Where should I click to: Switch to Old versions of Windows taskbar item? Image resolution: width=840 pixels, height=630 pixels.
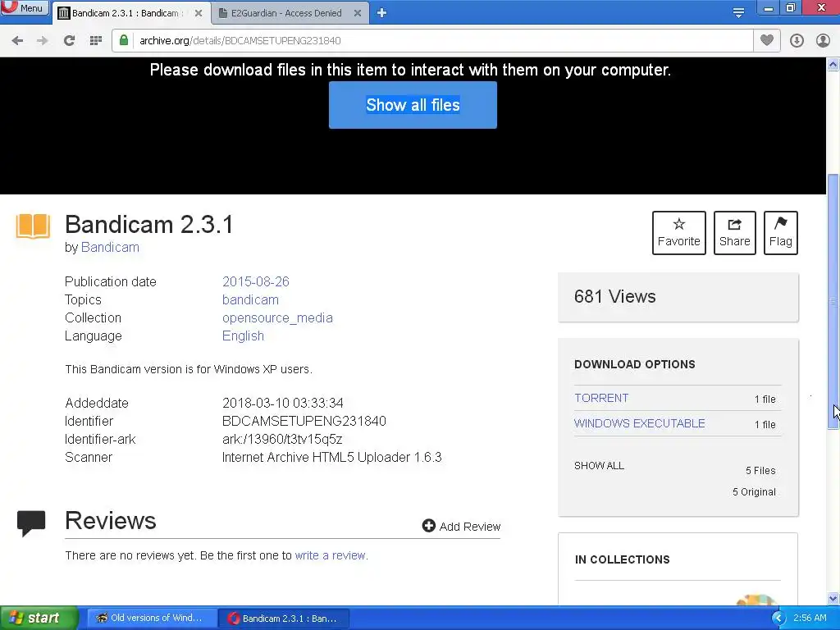(x=151, y=619)
